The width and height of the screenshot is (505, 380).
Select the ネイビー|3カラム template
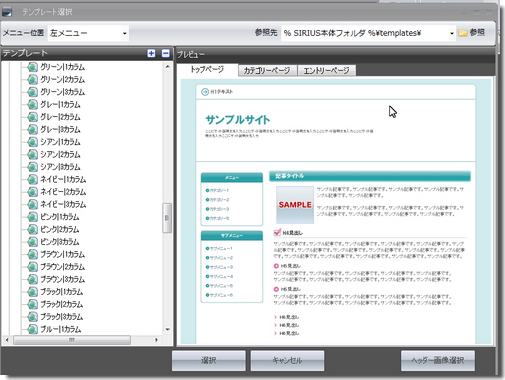pyautogui.click(x=63, y=205)
